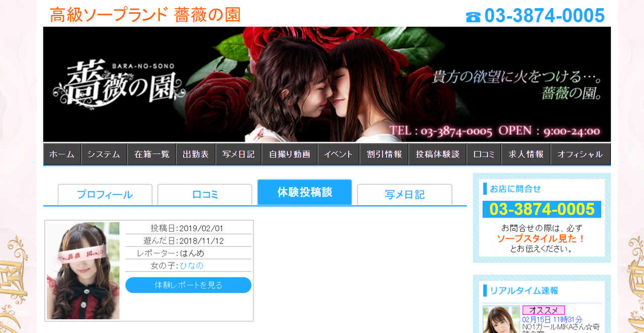The width and height of the screenshot is (644, 333).
Task: Click the レポーター:はんめ text
Action: [171, 253]
